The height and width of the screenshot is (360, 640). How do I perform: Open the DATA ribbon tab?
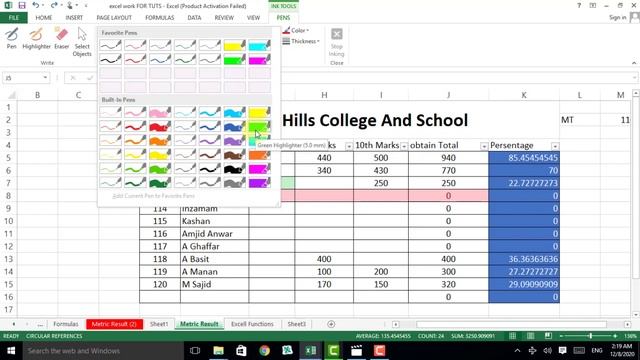pos(194,18)
